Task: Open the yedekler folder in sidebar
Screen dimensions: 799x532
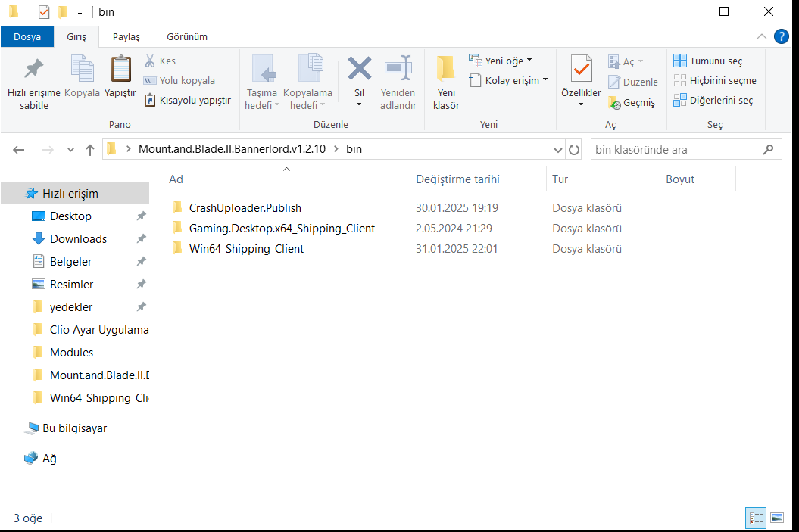Action: coord(71,307)
